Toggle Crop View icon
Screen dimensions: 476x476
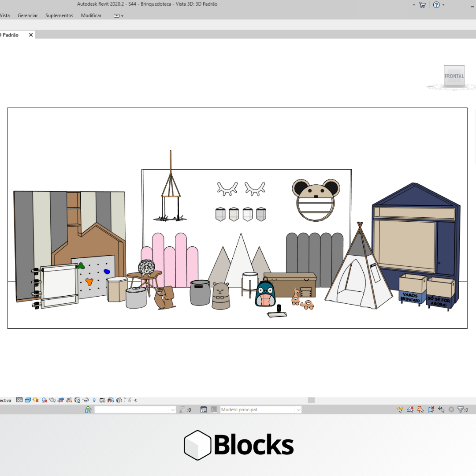pyautogui.click(x=61, y=400)
